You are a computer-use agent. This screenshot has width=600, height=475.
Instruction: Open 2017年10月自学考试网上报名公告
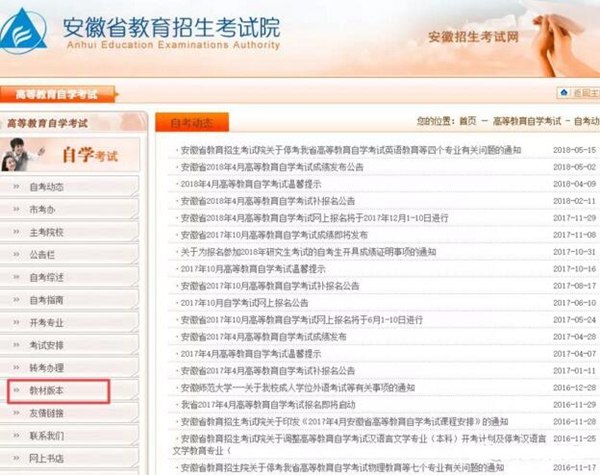pyautogui.click(x=244, y=303)
